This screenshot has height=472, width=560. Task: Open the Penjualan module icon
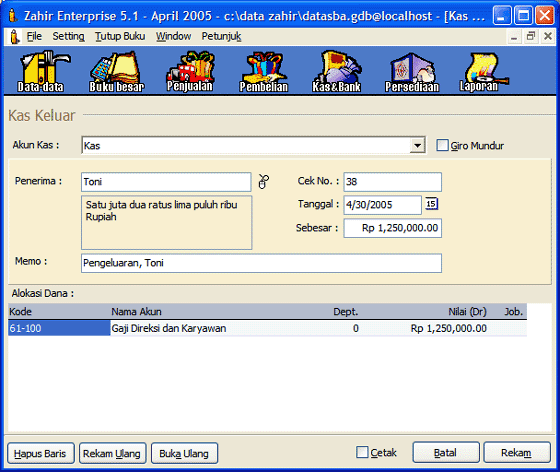[x=191, y=71]
